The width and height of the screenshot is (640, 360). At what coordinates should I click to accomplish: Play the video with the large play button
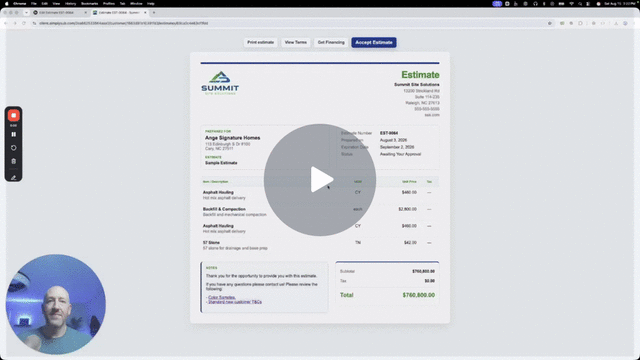[x=320, y=180]
